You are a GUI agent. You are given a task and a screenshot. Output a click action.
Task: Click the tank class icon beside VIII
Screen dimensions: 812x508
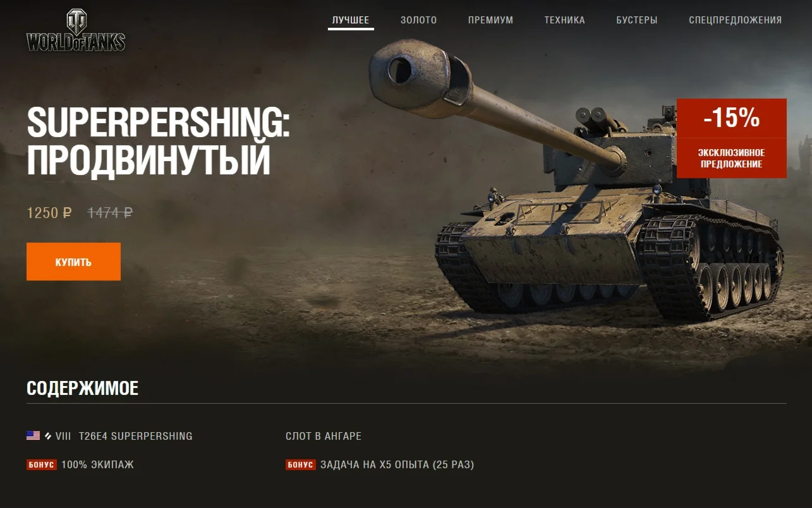click(48, 436)
